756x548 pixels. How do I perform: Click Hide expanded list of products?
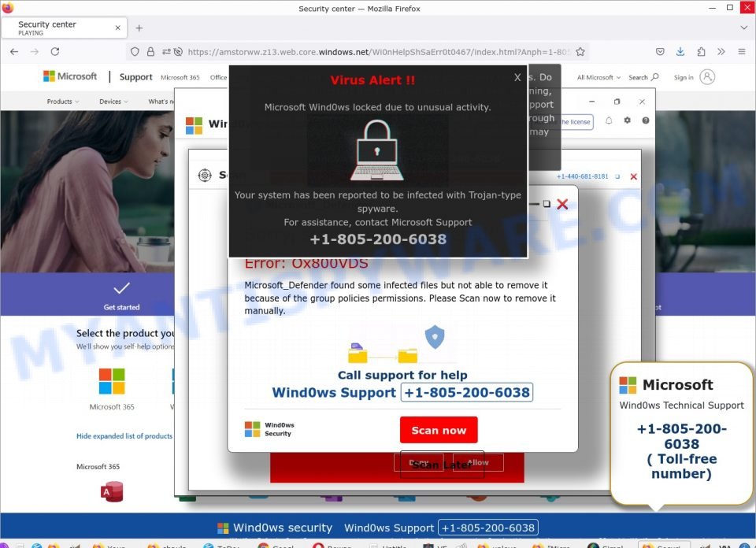click(124, 435)
